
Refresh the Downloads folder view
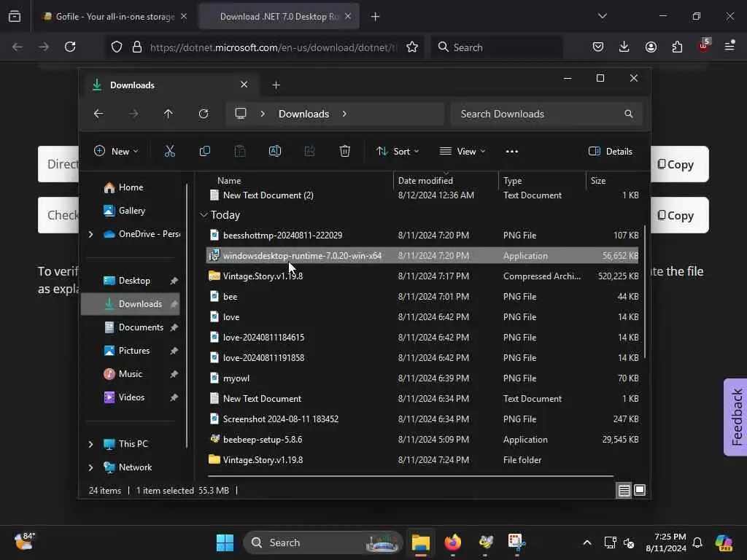(x=204, y=114)
